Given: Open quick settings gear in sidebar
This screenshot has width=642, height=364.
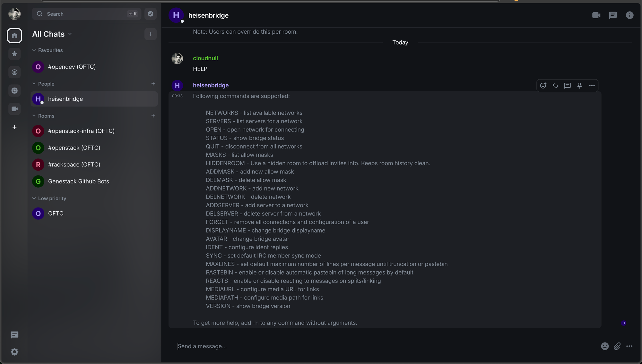Looking at the screenshot, I should click(x=14, y=352).
